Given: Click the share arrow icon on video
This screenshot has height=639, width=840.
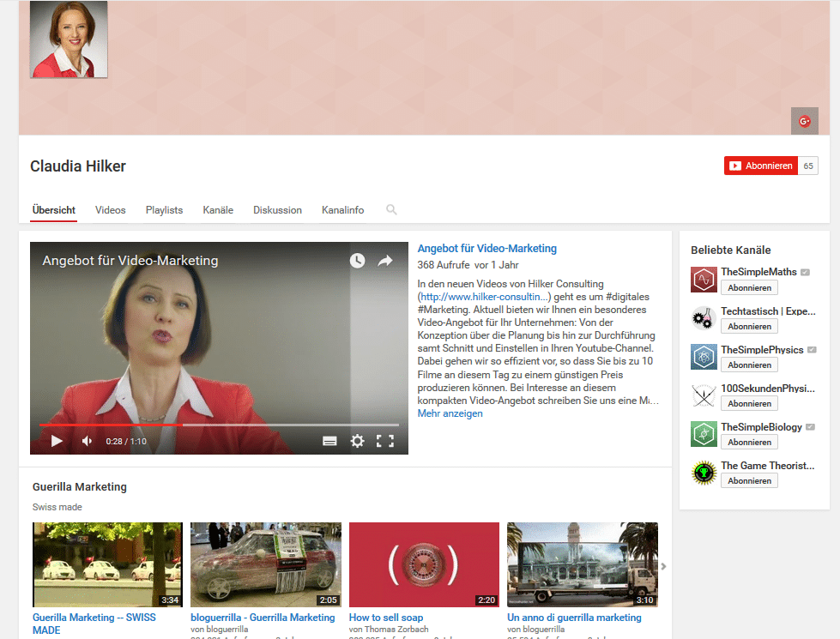Looking at the screenshot, I should coord(385,260).
